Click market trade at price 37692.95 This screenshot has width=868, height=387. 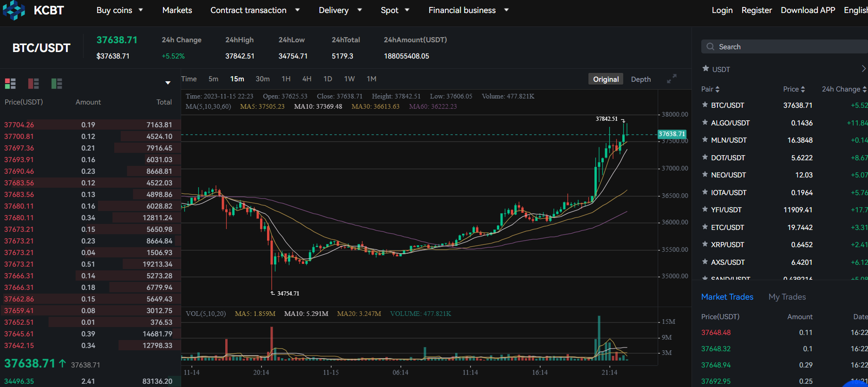click(x=784, y=381)
